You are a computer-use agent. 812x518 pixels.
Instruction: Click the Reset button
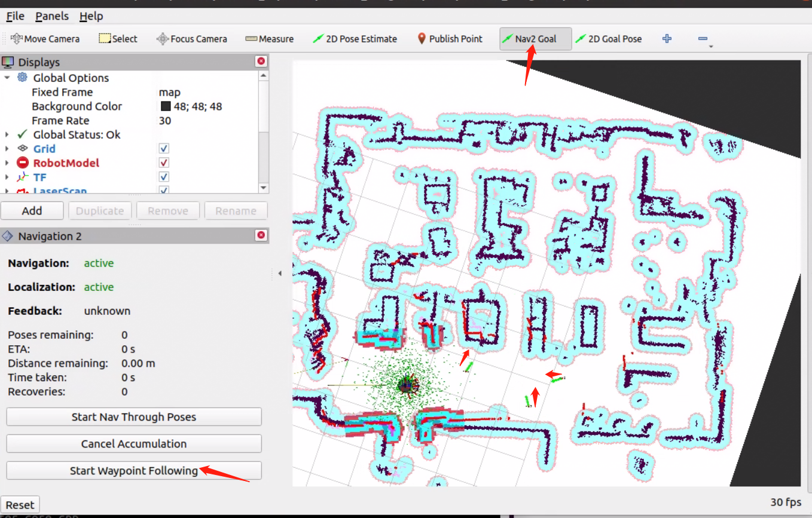pos(20,505)
